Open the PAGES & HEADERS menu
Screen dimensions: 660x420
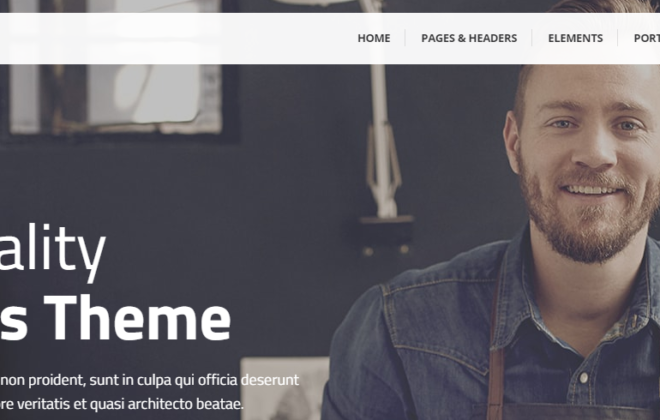point(469,38)
